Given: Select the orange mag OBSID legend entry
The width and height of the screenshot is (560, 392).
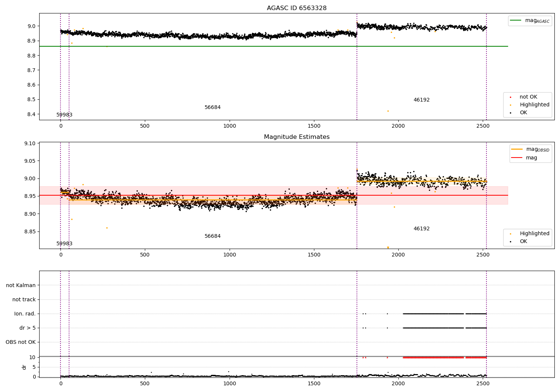Looking at the screenshot, I should pos(531,149).
